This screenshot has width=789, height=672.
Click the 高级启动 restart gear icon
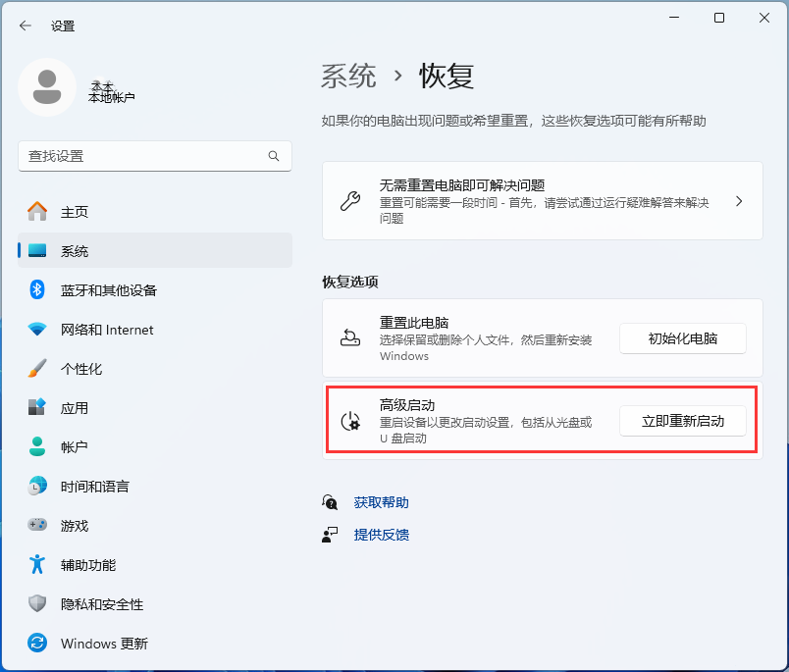click(352, 420)
